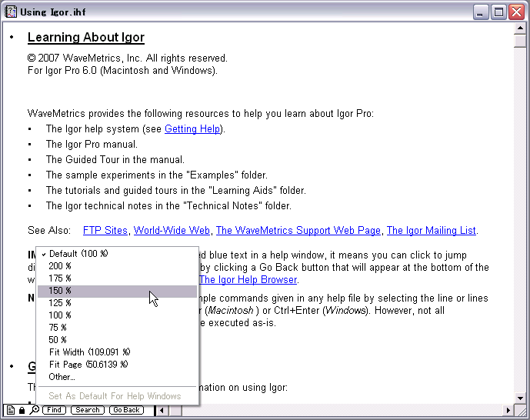The image size is (530, 420).
Task: Open the magnifier zoom icon
Action: tap(34, 410)
